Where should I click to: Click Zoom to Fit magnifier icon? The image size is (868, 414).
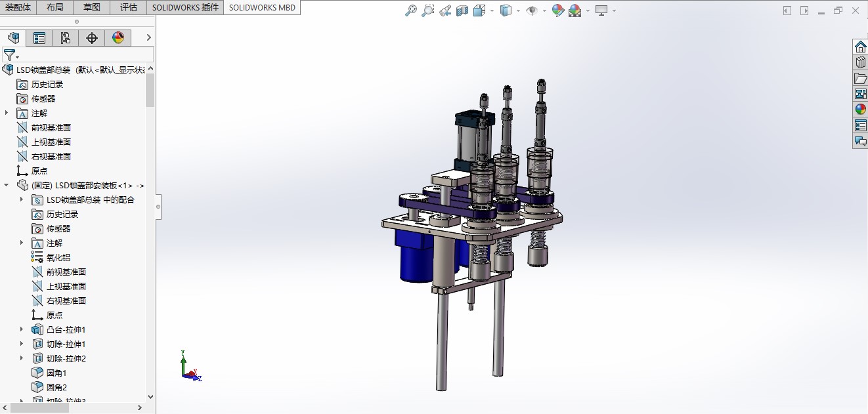(411, 10)
